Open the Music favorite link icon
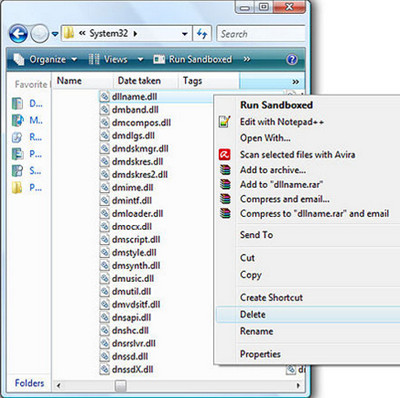 (x=17, y=120)
